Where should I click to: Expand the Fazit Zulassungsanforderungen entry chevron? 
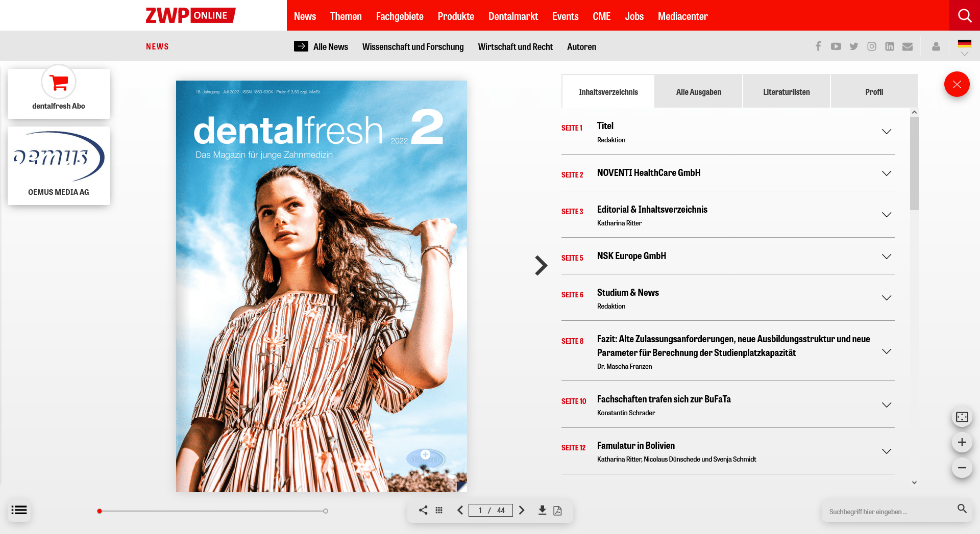click(887, 351)
